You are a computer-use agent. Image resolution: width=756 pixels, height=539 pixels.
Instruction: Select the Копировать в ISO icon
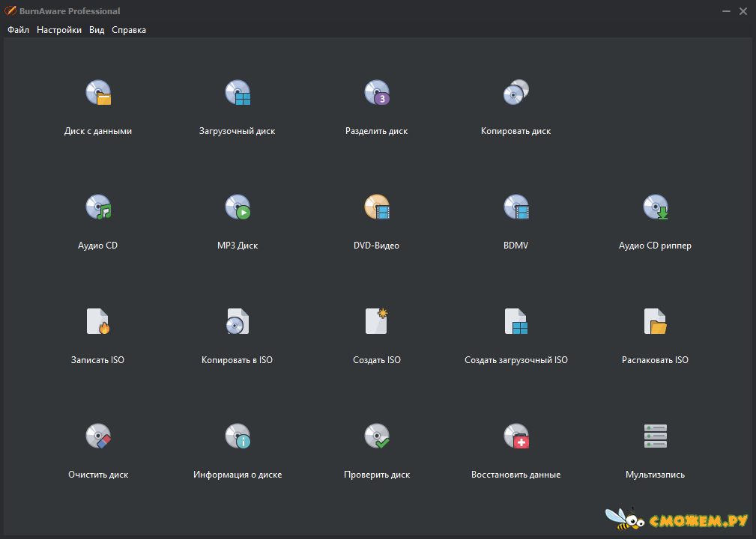238,321
